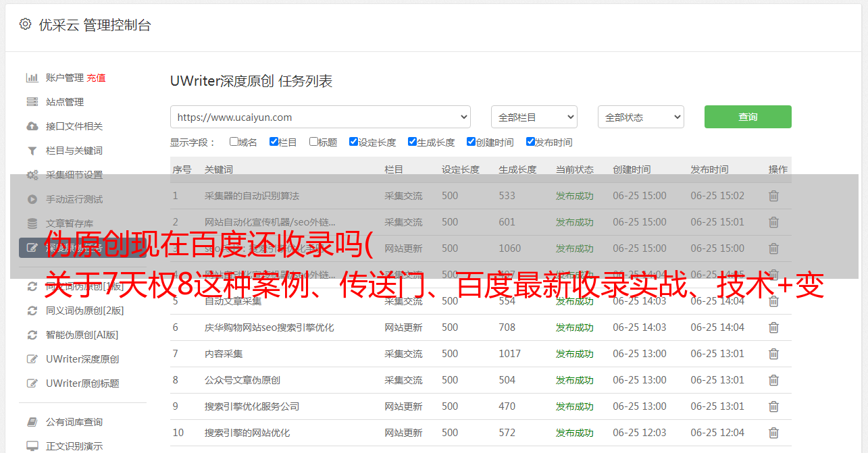The width and height of the screenshot is (868, 453).
Task: Click the keyword 搜索引擎的网站优化
Action: point(247,433)
